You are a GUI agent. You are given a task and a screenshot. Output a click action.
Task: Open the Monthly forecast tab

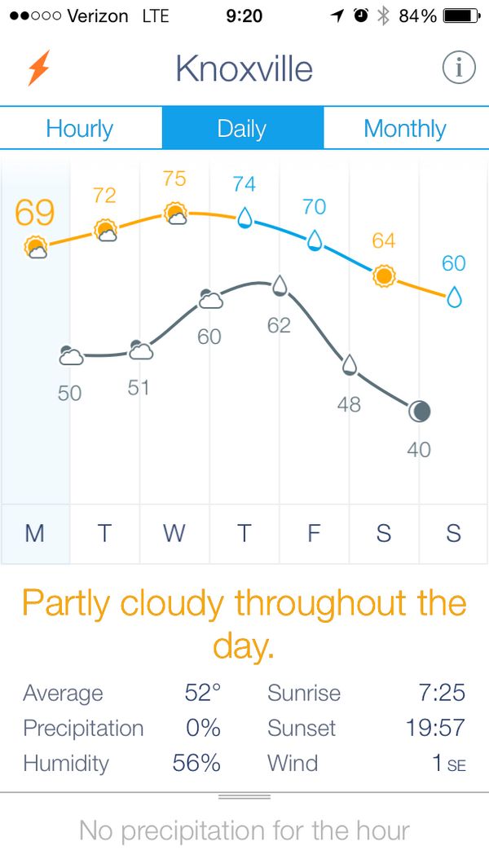pyautogui.click(x=405, y=129)
